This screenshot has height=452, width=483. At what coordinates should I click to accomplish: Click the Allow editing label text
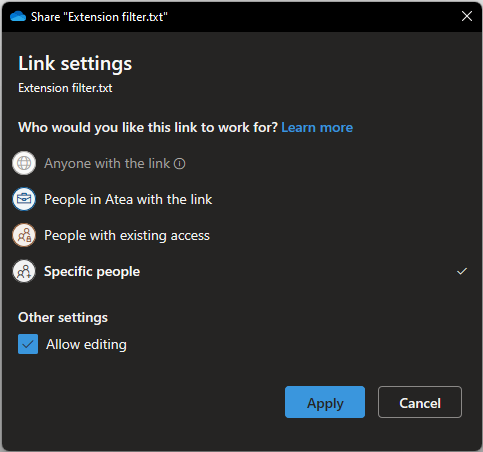86,344
